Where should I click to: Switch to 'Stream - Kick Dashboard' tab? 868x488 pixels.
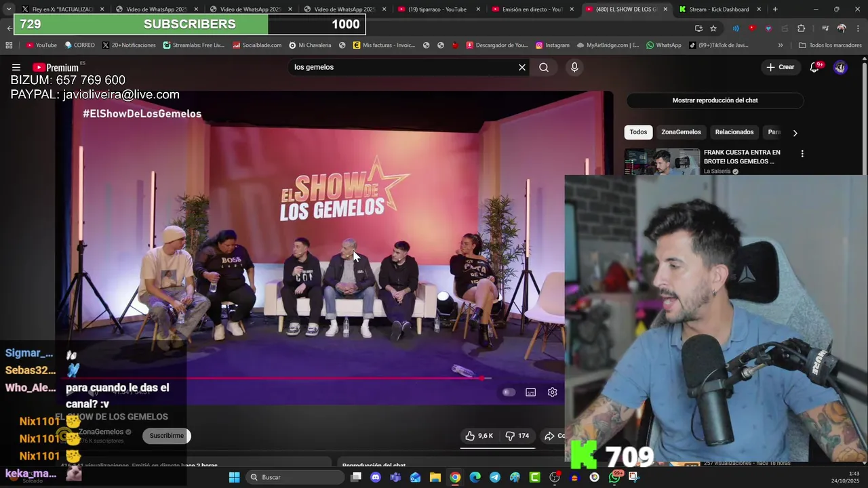tap(719, 9)
